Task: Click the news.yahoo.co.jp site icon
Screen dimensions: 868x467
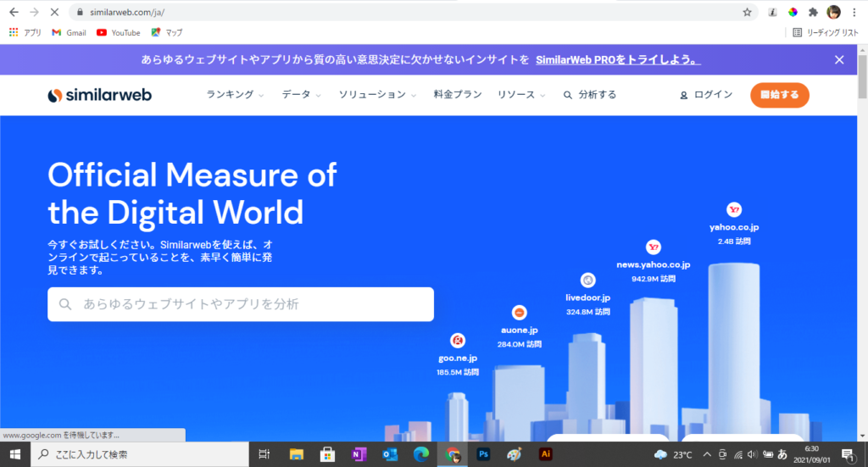Action: 654,247
